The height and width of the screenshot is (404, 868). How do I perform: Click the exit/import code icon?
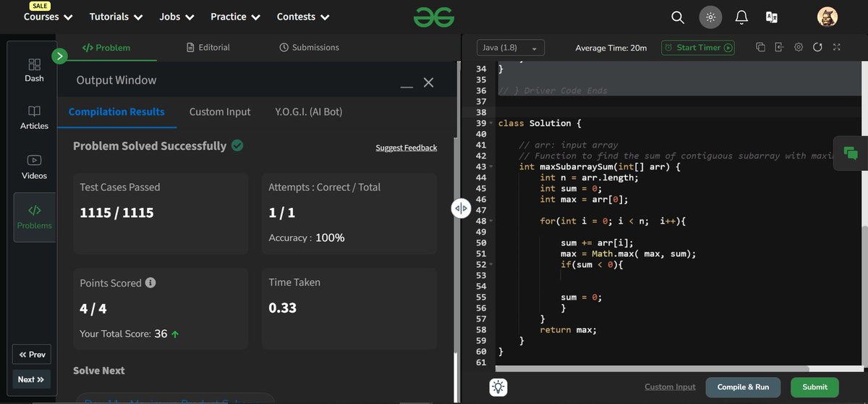click(x=779, y=47)
